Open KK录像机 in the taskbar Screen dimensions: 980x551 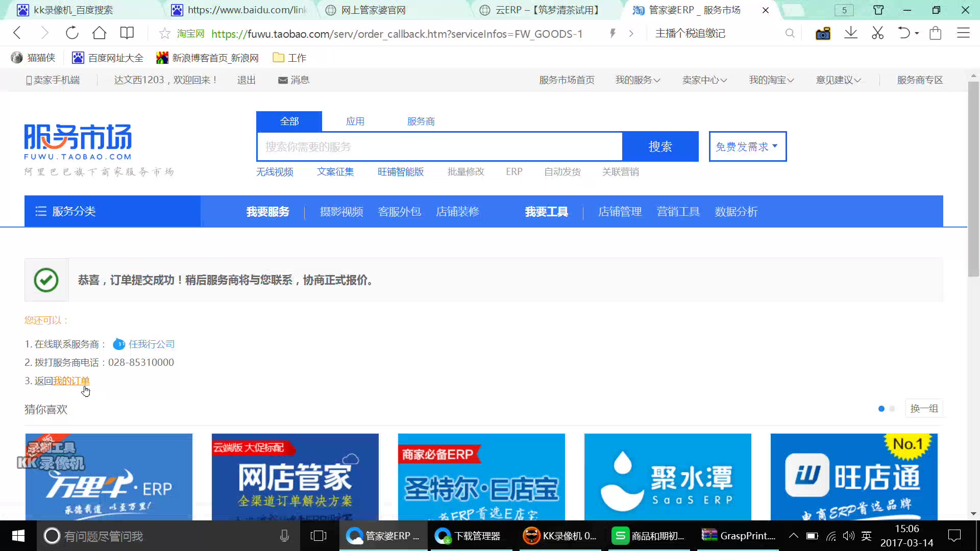[560, 536]
